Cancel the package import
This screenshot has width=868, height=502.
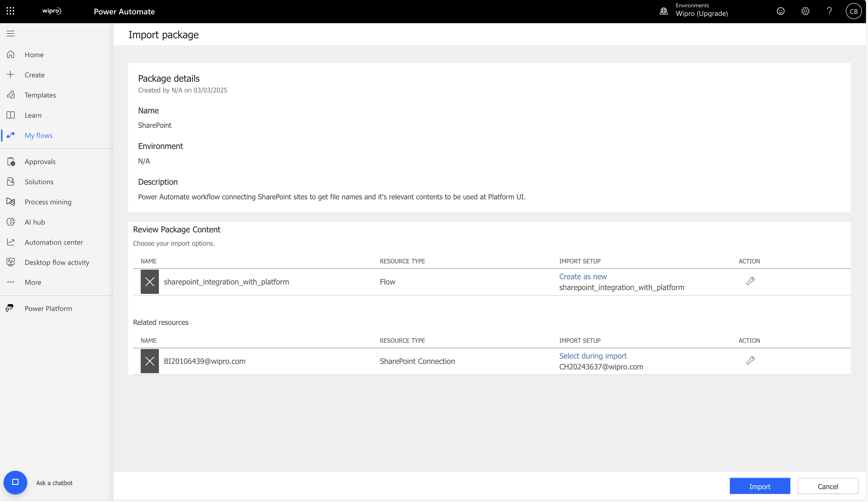click(x=828, y=486)
